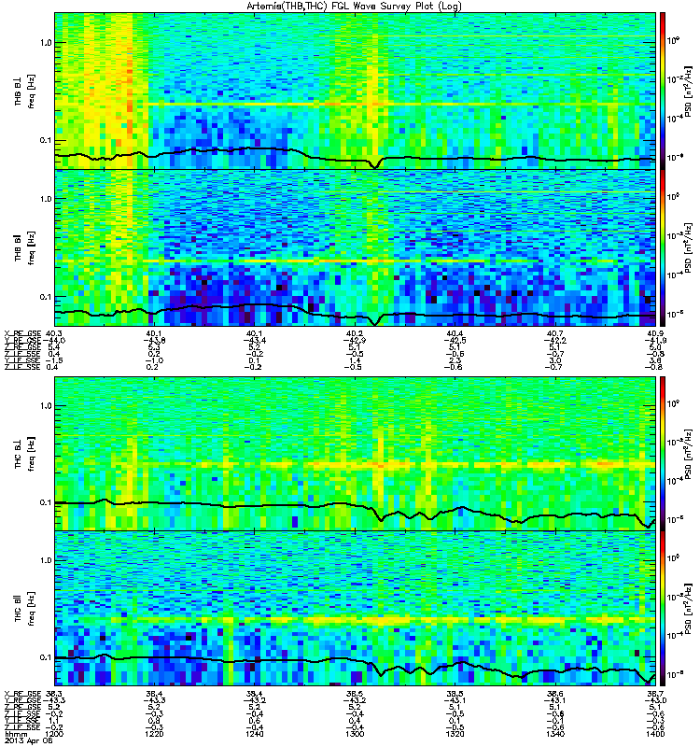This screenshot has width=700, height=747.
Task: Click the color bar beside the THB B⊥ panel
Action: (662, 91)
